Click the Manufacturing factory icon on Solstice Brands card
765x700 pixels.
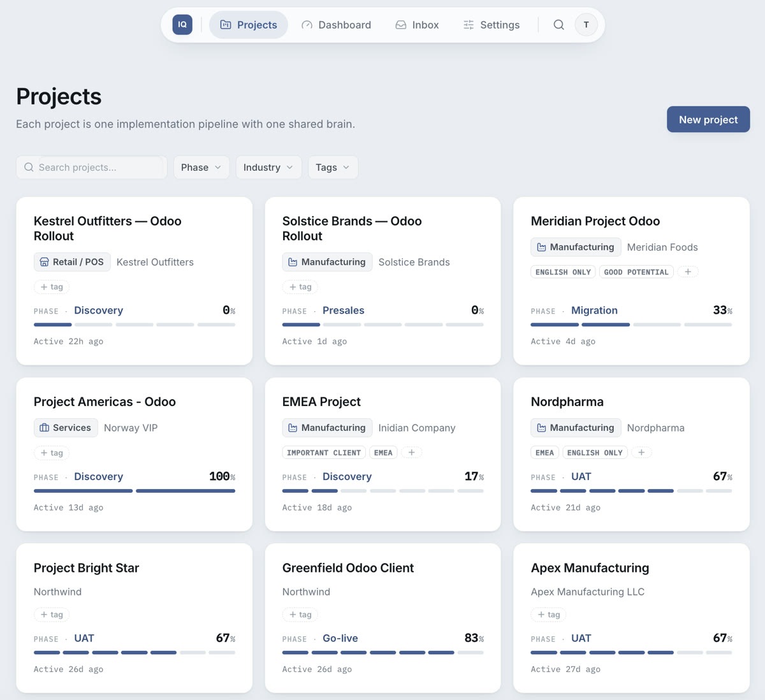pyautogui.click(x=293, y=262)
